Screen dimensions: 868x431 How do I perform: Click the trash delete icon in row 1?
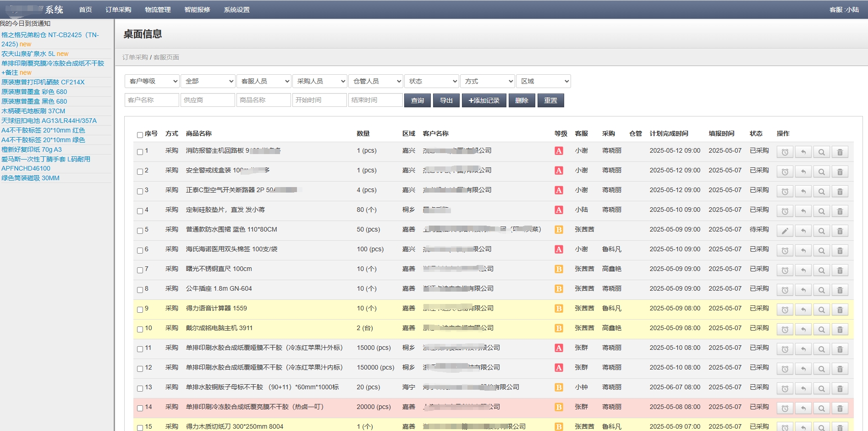pyautogui.click(x=840, y=152)
